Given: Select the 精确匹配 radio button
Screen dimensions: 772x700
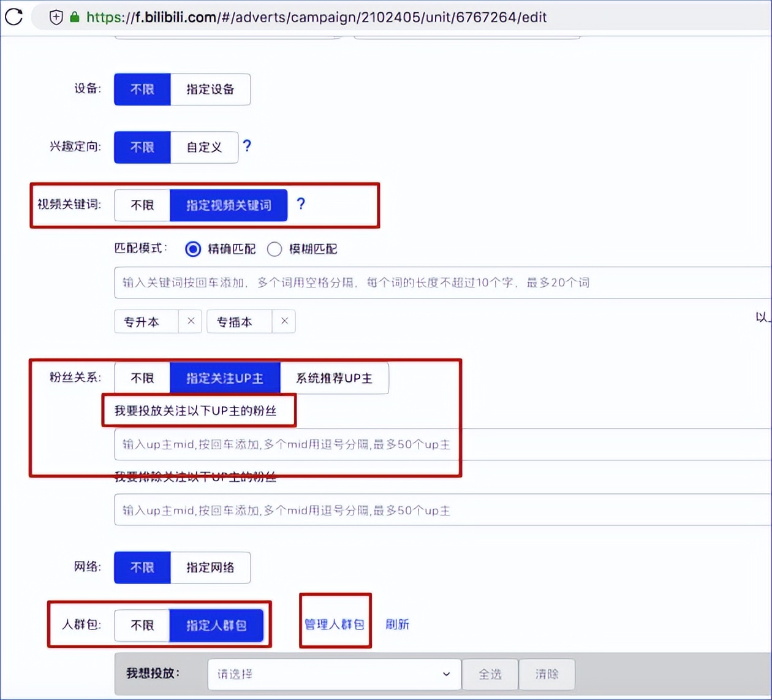Looking at the screenshot, I should pyautogui.click(x=193, y=249).
